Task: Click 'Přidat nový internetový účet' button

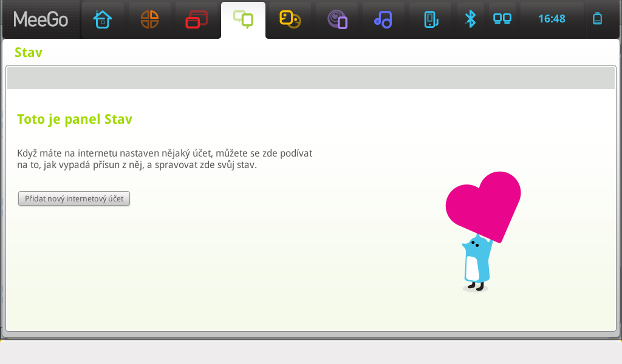Action: tap(74, 198)
